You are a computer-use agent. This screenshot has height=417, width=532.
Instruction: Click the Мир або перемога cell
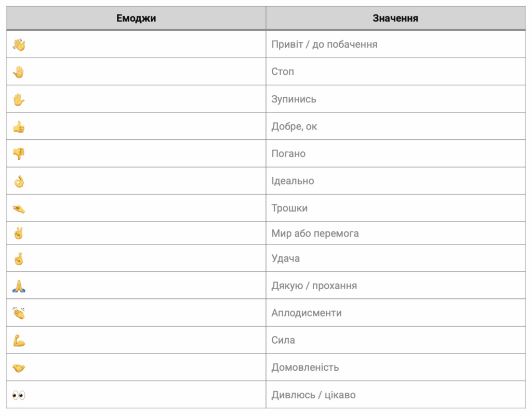(315, 233)
